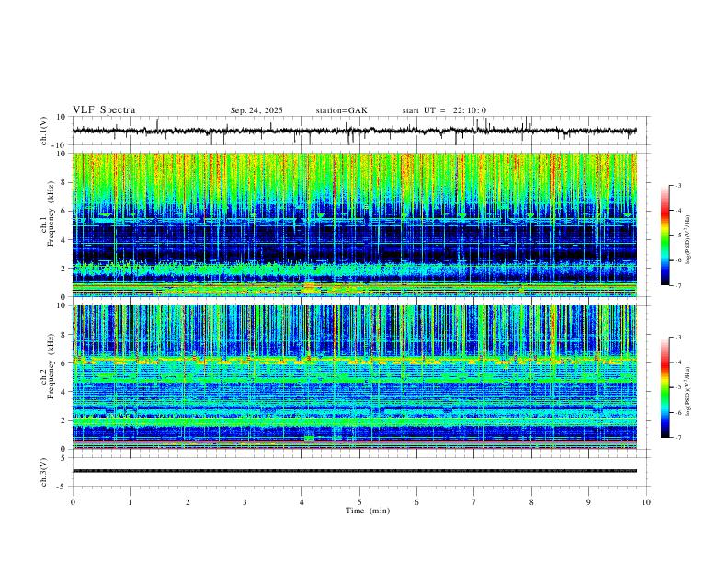The width and height of the screenshot is (728, 563).
Task: Click the "ch.1(V)" waveform axis label
Action: click(44, 131)
